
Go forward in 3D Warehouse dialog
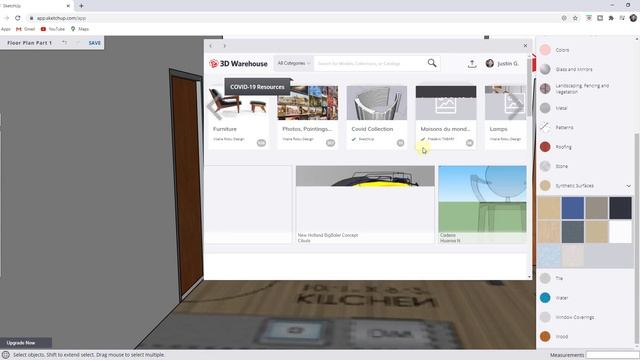(x=224, y=46)
